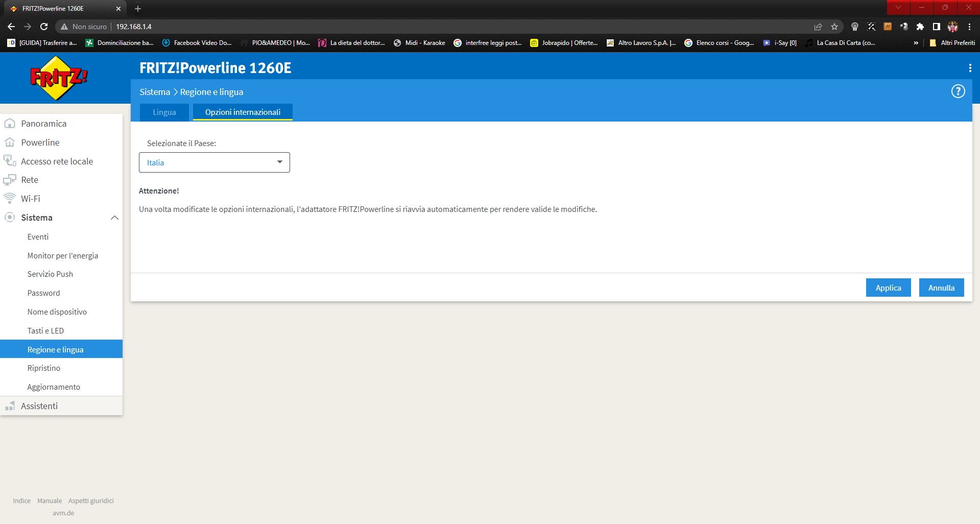Screen dimensions: 980x524
Task: Open the Chrome three-dot menu
Action: pyautogui.click(x=969, y=27)
